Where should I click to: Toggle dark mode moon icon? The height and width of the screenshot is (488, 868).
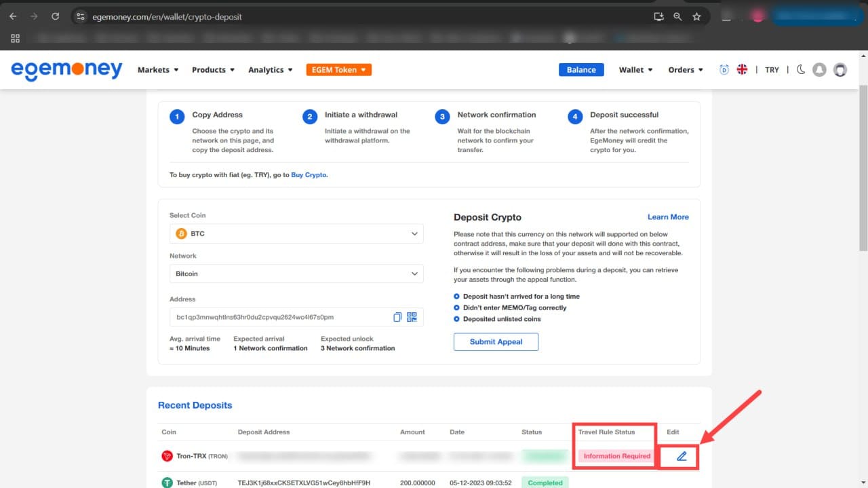(800, 69)
